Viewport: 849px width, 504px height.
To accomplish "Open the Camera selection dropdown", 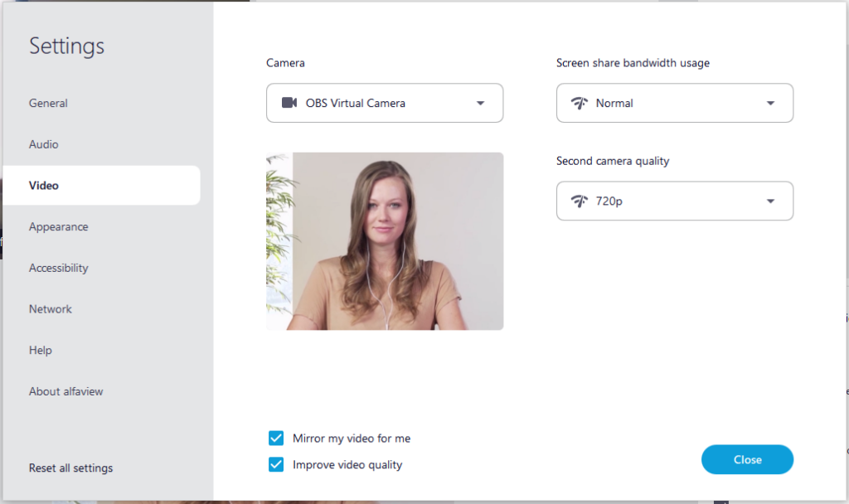I will (385, 103).
